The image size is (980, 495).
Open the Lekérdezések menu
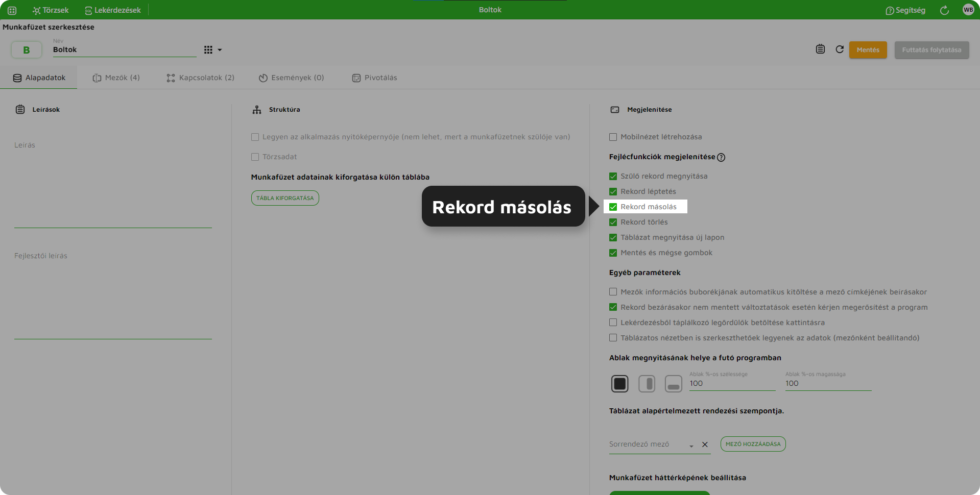(x=113, y=10)
